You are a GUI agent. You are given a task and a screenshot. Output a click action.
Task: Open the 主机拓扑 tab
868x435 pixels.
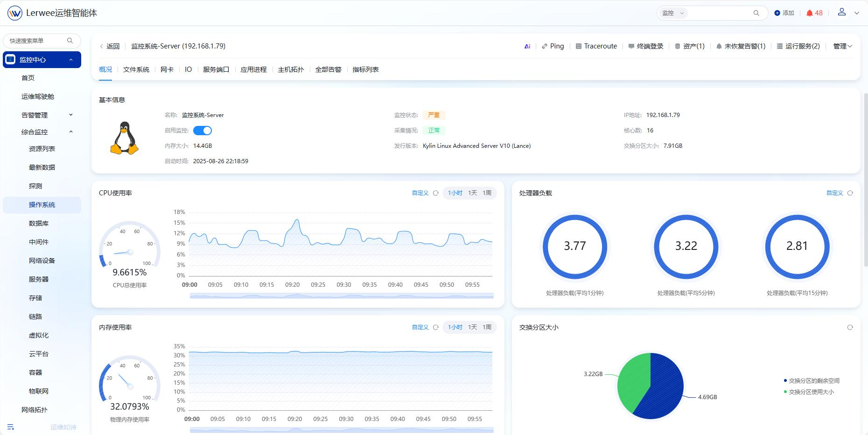click(291, 69)
